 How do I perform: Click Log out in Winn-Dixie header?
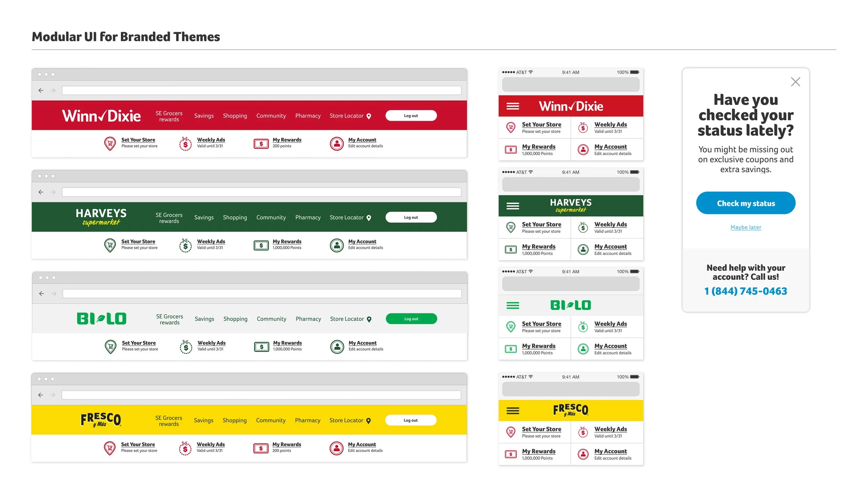[411, 116]
